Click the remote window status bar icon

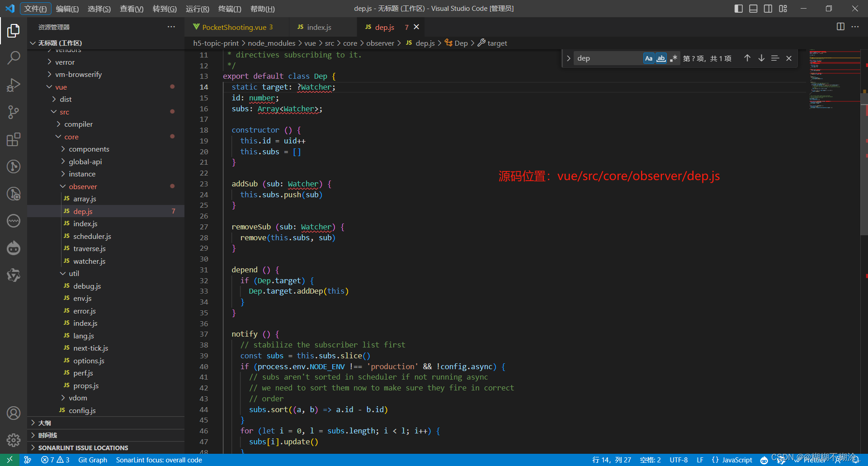[9, 460]
